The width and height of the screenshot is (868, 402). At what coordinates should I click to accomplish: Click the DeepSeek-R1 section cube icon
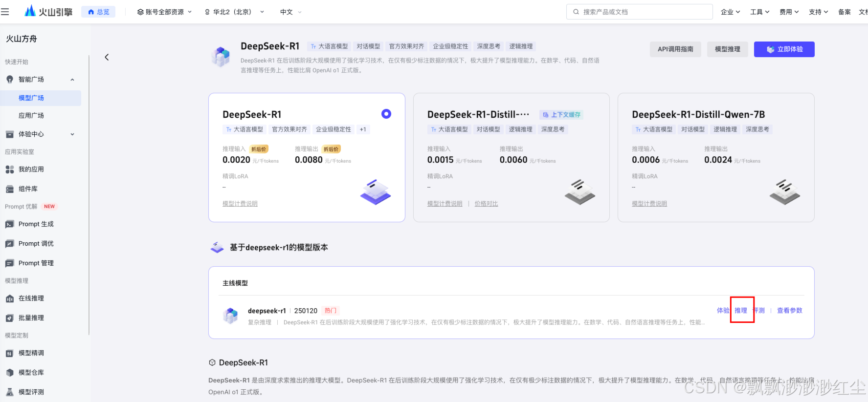coord(212,362)
